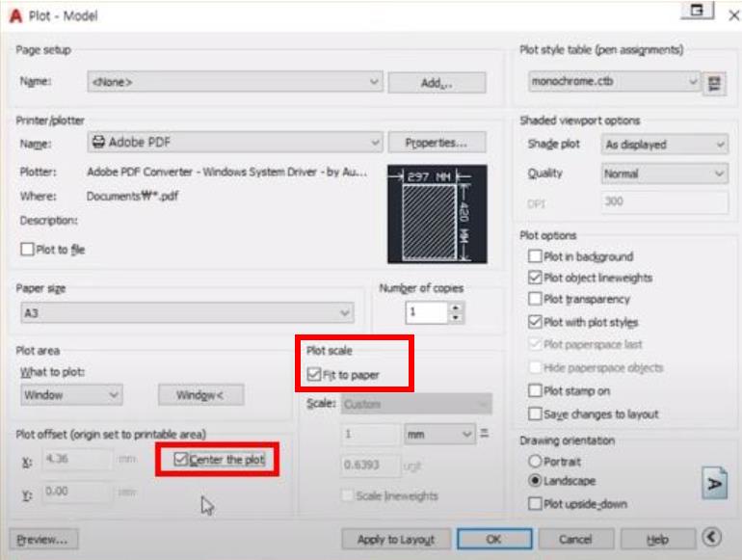Viewport: 742px width, 560px height.
Task: Click the Cancel button
Action: (575, 539)
